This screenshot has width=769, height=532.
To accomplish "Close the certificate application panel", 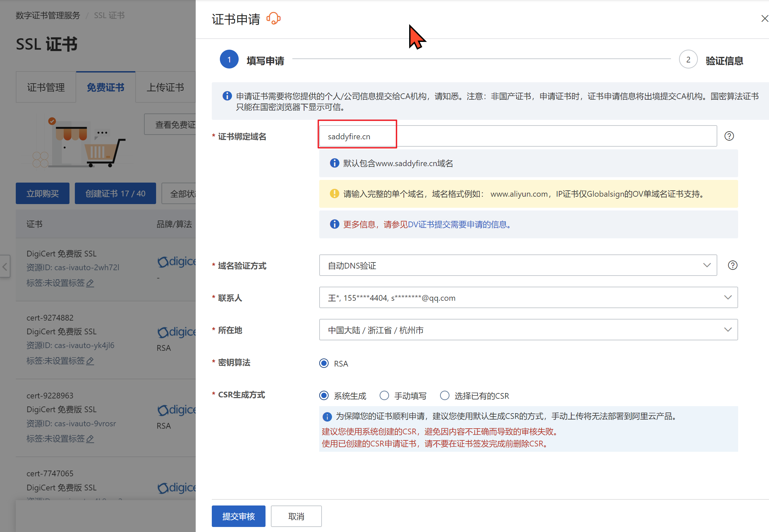I will (x=764, y=18).
